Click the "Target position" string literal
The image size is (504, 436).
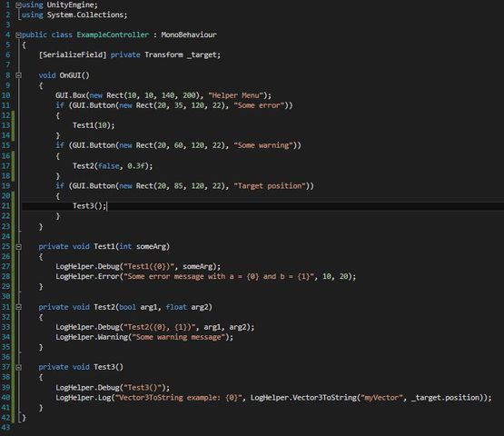pos(270,186)
